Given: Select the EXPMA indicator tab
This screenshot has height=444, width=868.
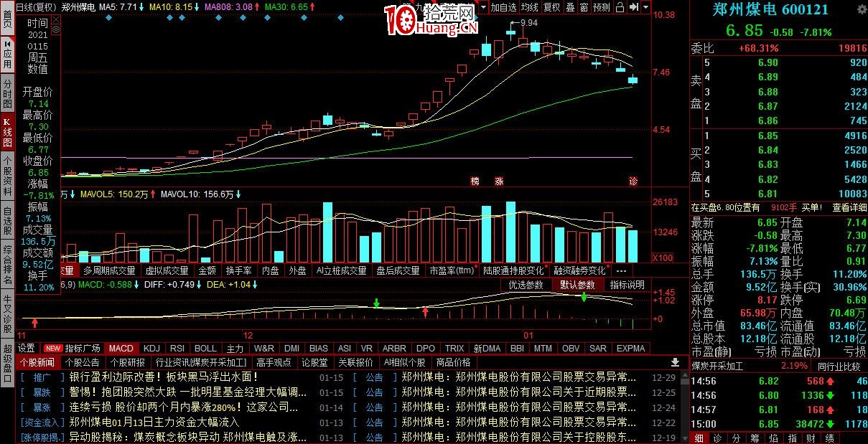Looking at the screenshot, I should [631, 348].
